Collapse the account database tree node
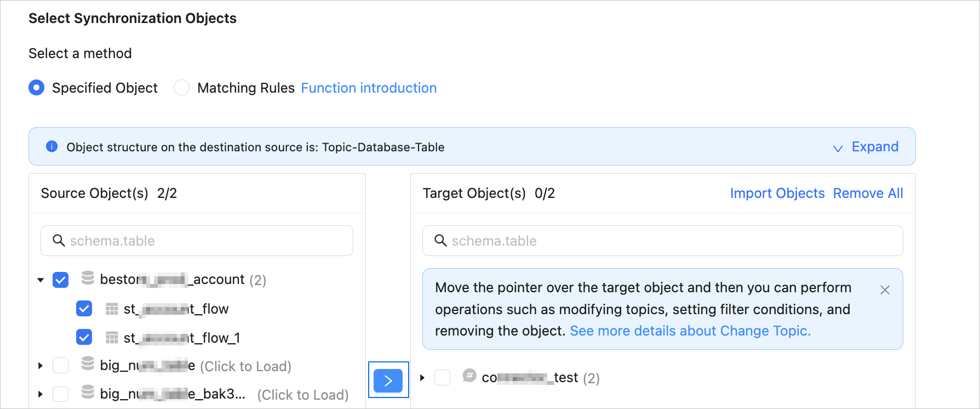Image resolution: width=980 pixels, height=409 pixels. (41, 280)
